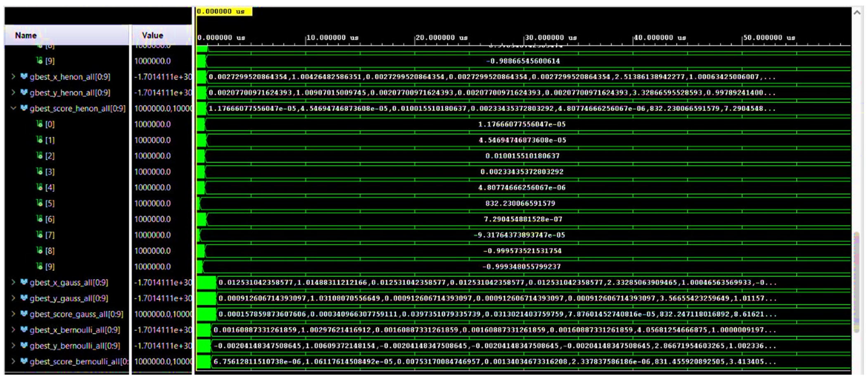Expand gbest_score_bernoulli_all signal group

(13, 362)
